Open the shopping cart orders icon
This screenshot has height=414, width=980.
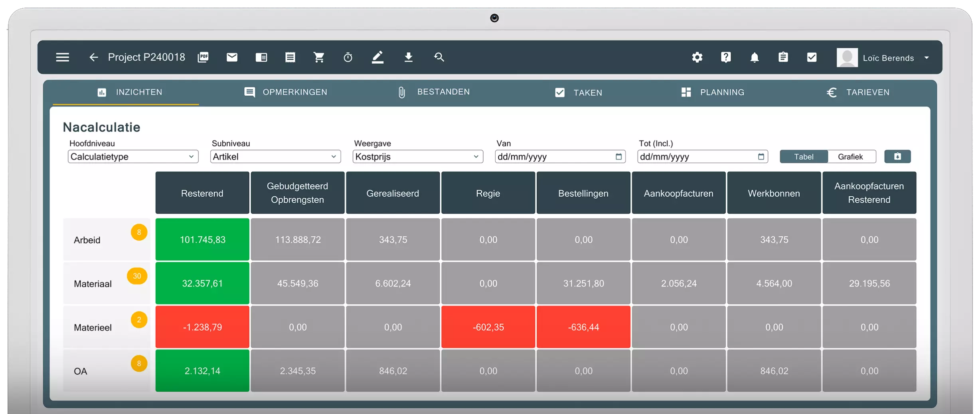pos(319,57)
